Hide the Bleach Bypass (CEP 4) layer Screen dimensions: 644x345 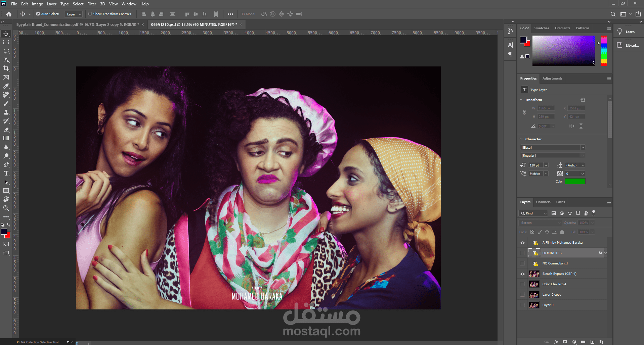pos(522,274)
